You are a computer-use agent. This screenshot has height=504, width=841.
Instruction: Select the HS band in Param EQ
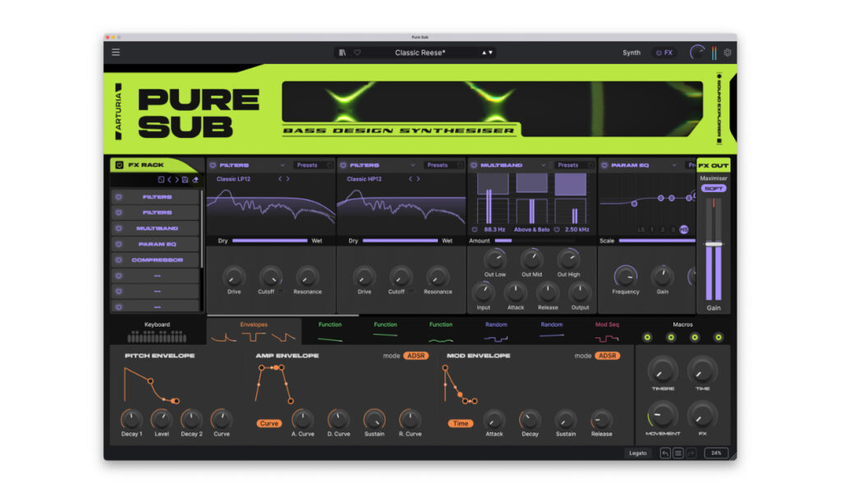684,230
